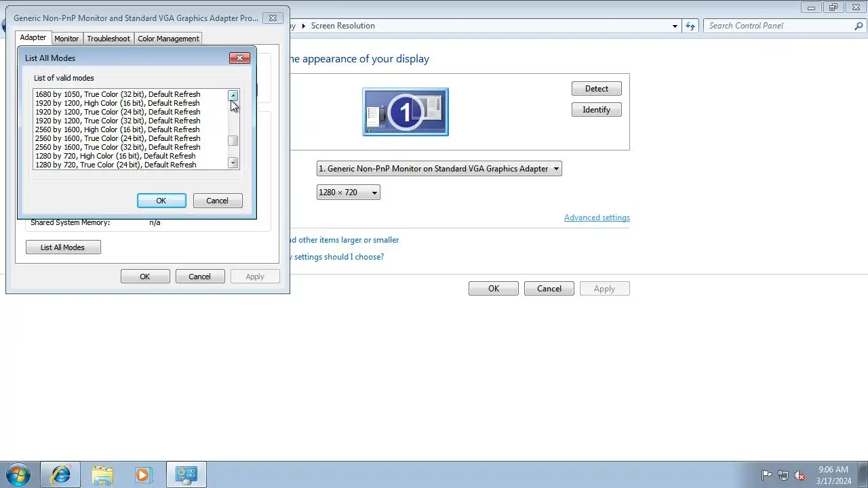Open the Advanced settings link

click(597, 218)
